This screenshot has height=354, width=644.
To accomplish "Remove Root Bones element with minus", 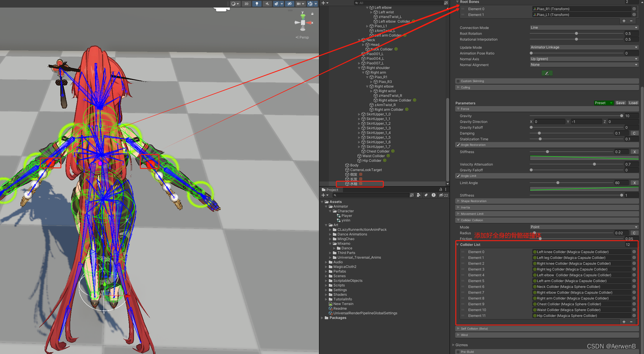I will click(x=631, y=21).
